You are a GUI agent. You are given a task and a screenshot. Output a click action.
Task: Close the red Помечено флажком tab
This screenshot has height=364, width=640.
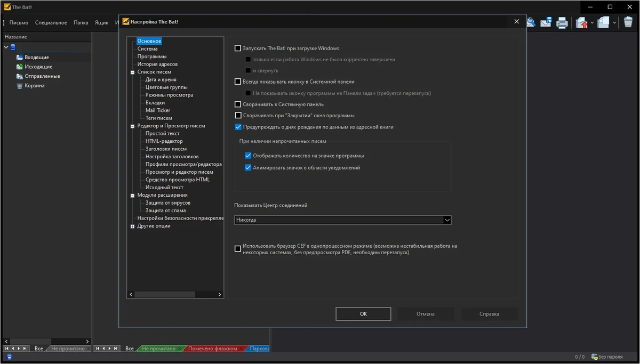pyautogui.click(x=242, y=349)
